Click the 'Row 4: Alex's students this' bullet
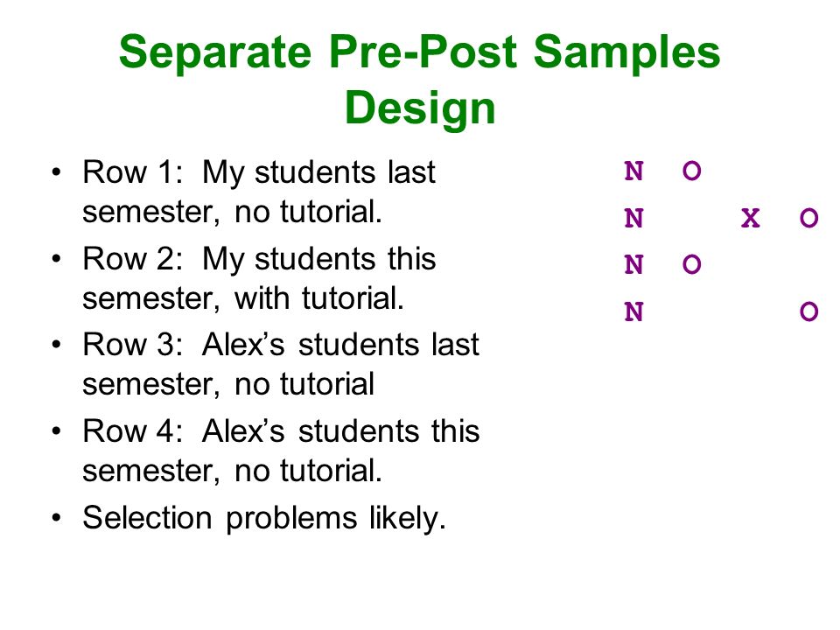Viewport: 840px width, 630px height. pos(281,431)
